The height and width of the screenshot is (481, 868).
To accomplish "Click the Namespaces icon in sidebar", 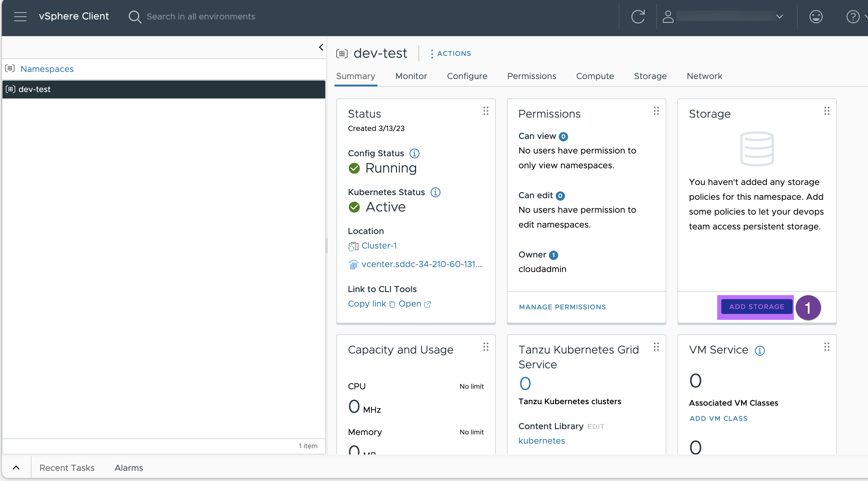I will [10, 68].
